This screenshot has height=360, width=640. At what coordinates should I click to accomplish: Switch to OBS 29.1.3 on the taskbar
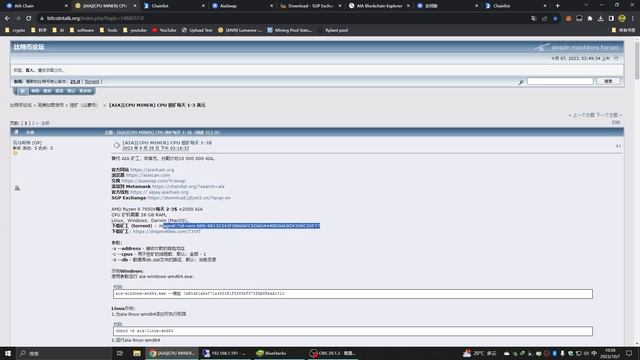point(332,353)
